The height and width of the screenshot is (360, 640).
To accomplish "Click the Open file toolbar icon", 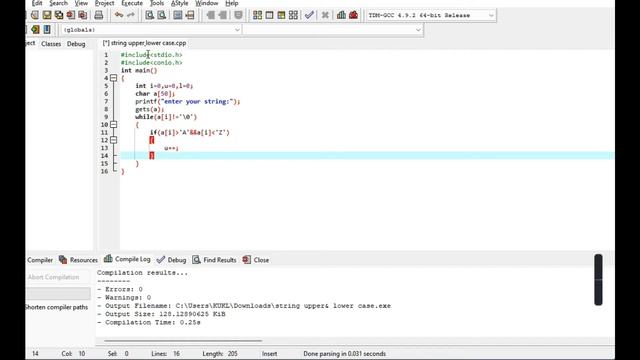I will [35, 15].
